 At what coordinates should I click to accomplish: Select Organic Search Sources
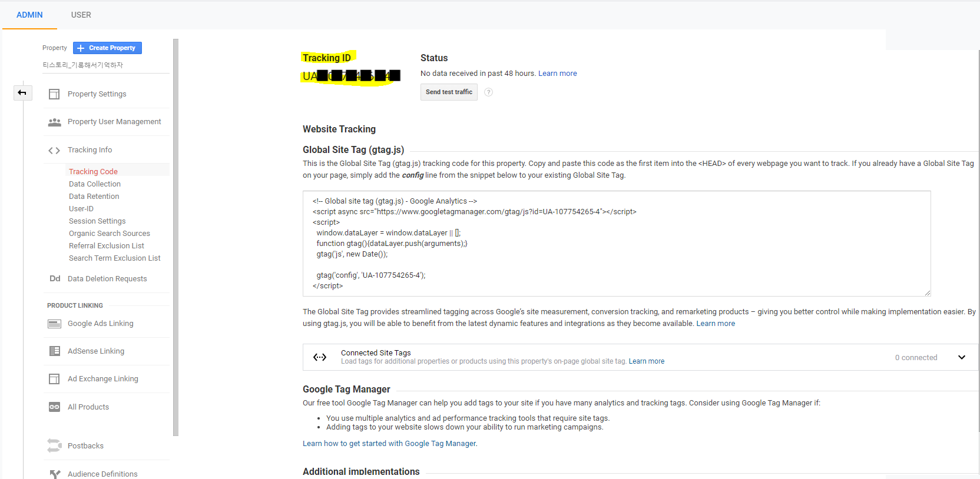click(x=110, y=234)
